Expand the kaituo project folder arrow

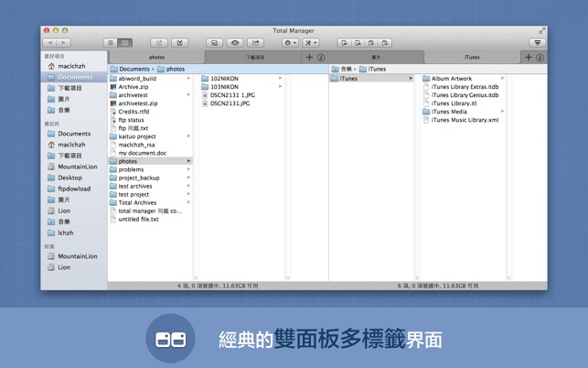188,136
